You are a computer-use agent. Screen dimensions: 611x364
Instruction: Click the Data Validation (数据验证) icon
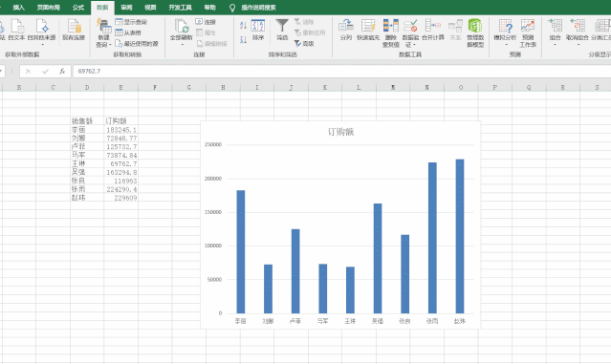410,26
